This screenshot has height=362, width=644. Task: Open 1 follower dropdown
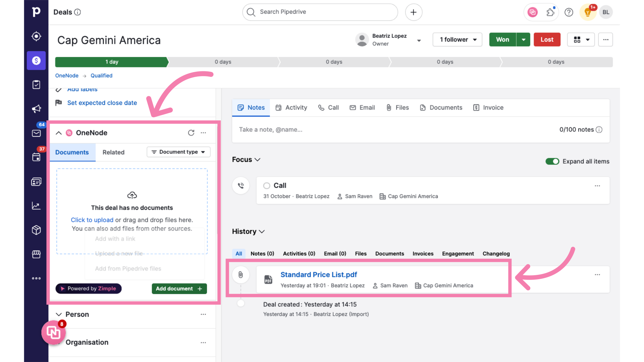click(x=457, y=40)
